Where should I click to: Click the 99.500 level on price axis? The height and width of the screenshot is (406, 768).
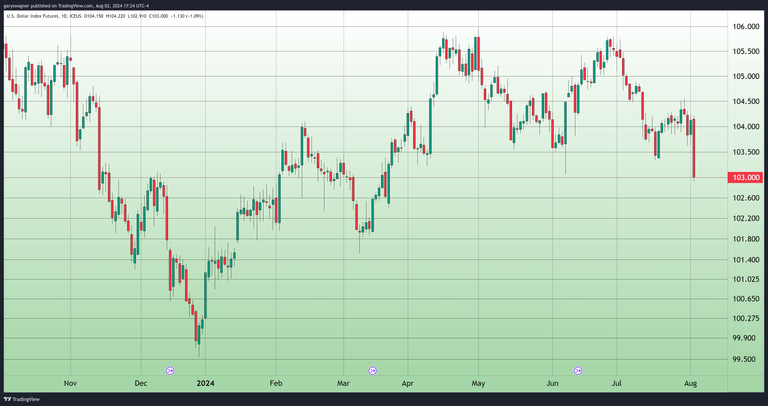pos(746,360)
